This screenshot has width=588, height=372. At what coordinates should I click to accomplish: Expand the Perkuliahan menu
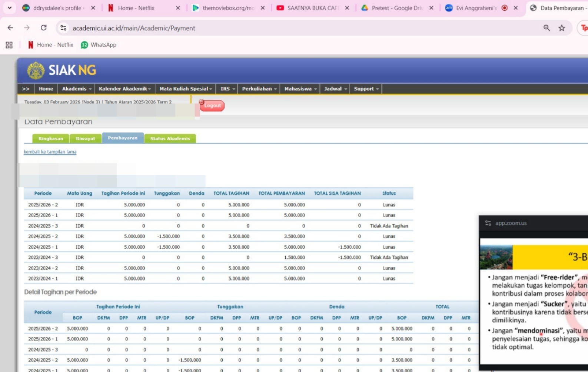259,89
